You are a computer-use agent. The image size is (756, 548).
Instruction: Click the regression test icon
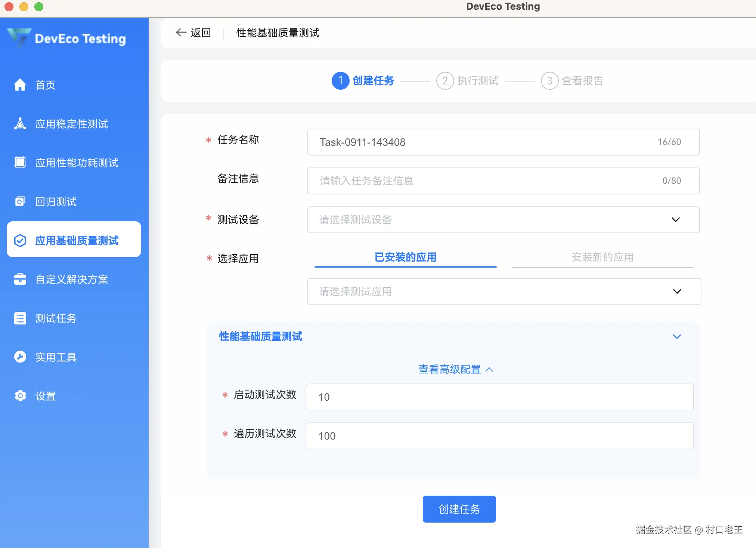tap(20, 201)
